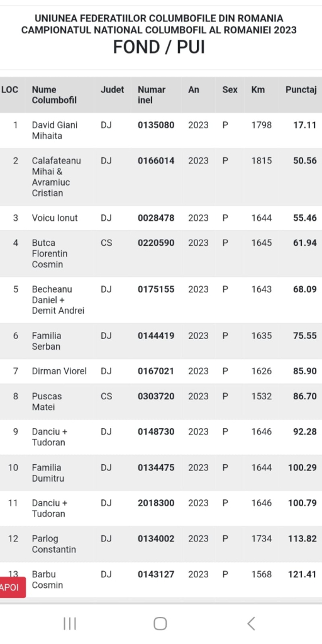This screenshot has width=322, height=644.
Task: Click the Km column header
Action: point(258,89)
